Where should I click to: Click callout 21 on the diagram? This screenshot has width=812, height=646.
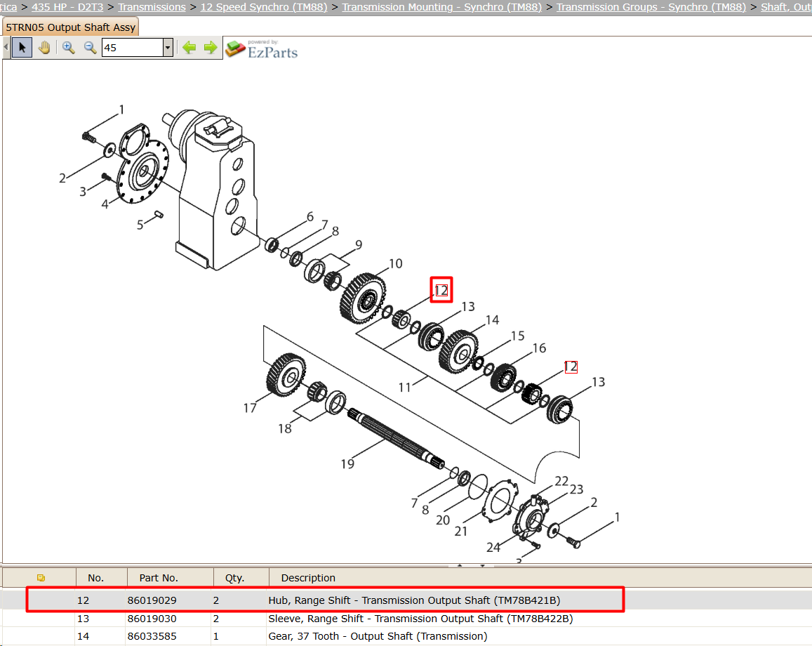[461, 532]
